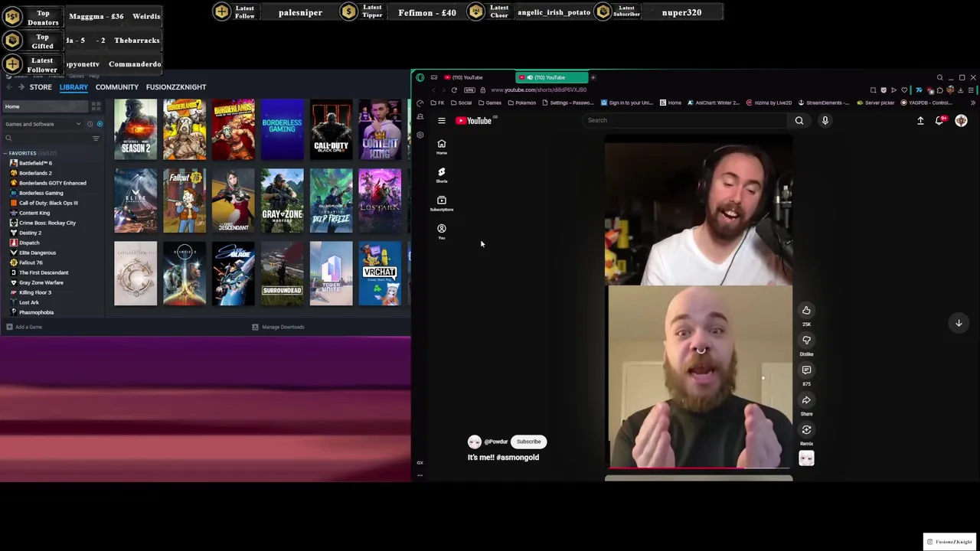The height and width of the screenshot is (551, 980).
Task: Open FUSIONZZKNIGHT profile tab in Steam
Action: click(x=176, y=87)
